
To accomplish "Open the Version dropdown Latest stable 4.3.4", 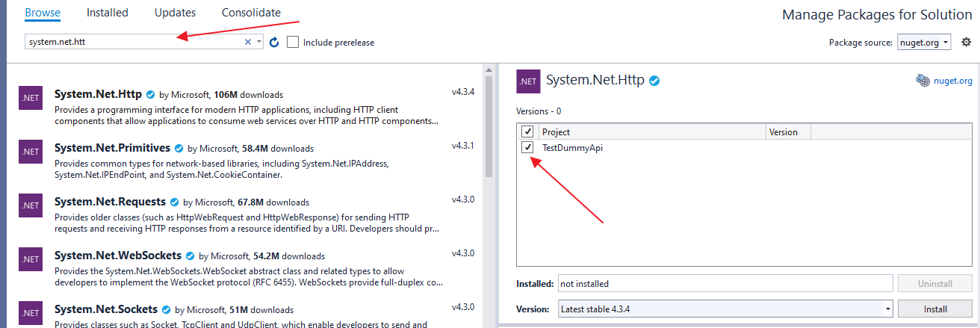I will coord(724,309).
